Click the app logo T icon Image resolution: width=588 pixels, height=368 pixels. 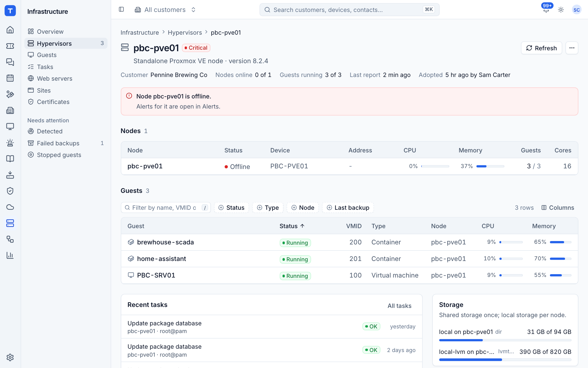pos(10,11)
